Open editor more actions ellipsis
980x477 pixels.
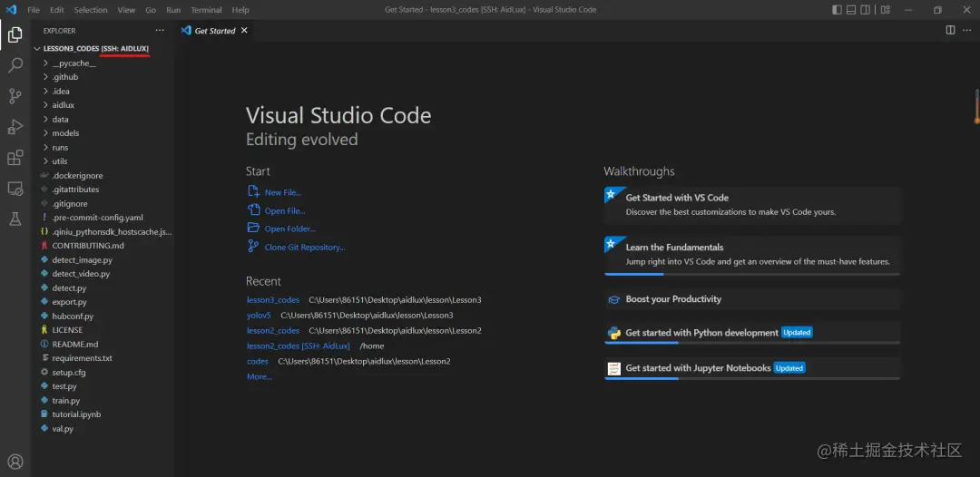click(x=966, y=30)
